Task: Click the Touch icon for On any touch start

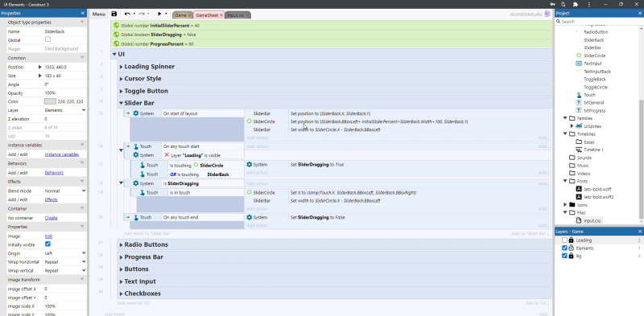Action: point(136,146)
